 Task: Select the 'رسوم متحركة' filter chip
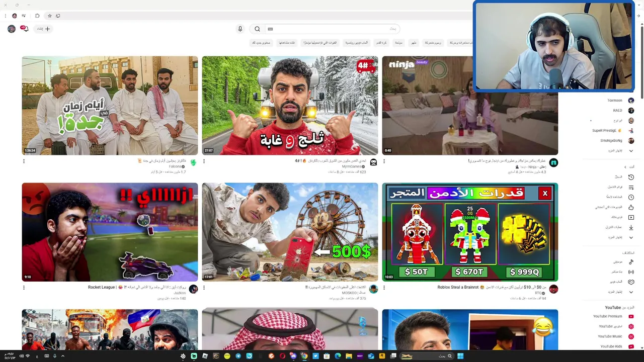click(x=433, y=43)
